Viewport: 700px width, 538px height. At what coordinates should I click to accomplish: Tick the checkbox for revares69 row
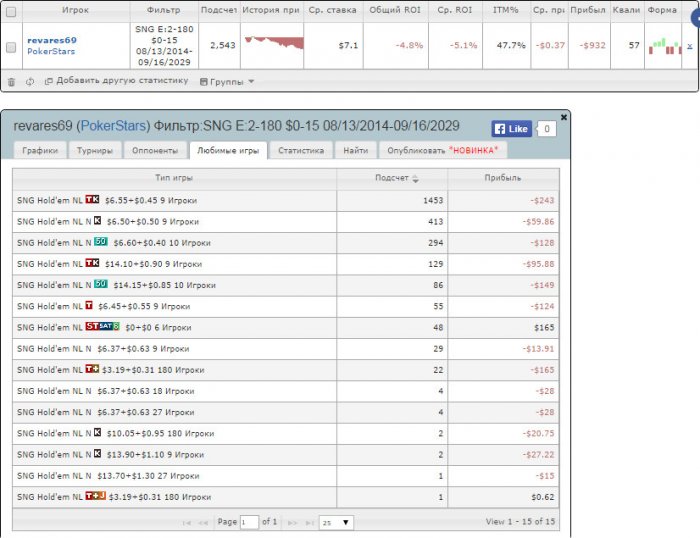tap(11, 47)
